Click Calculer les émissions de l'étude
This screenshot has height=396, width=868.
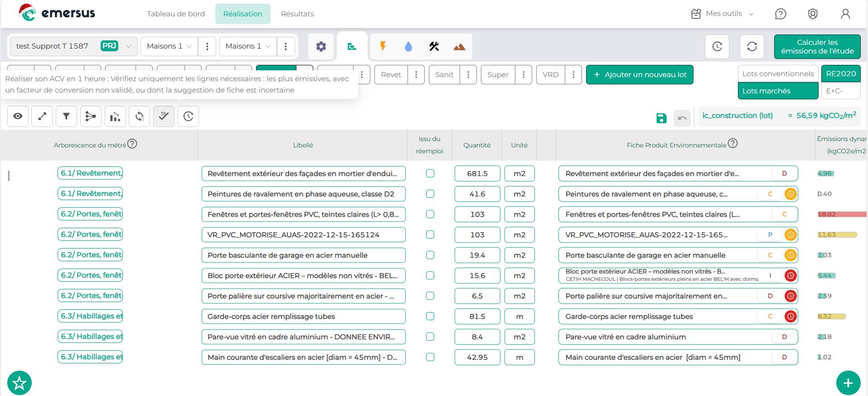817,47
